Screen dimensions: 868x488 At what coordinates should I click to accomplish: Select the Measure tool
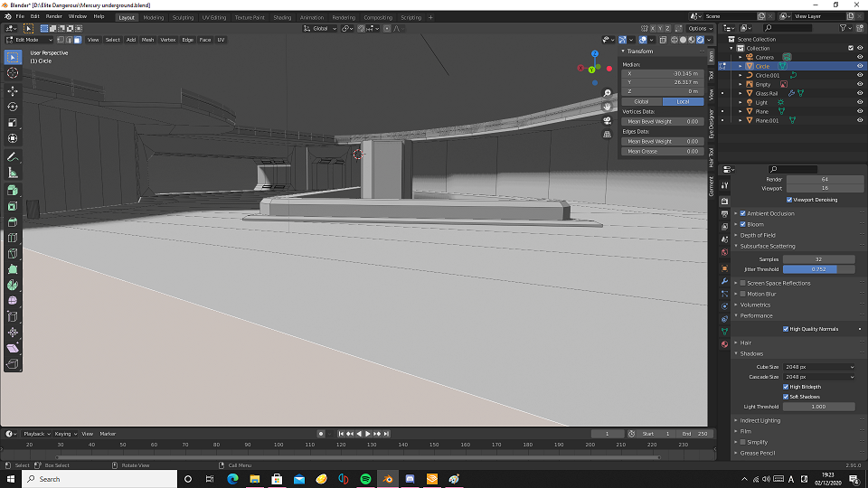coord(13,174)
